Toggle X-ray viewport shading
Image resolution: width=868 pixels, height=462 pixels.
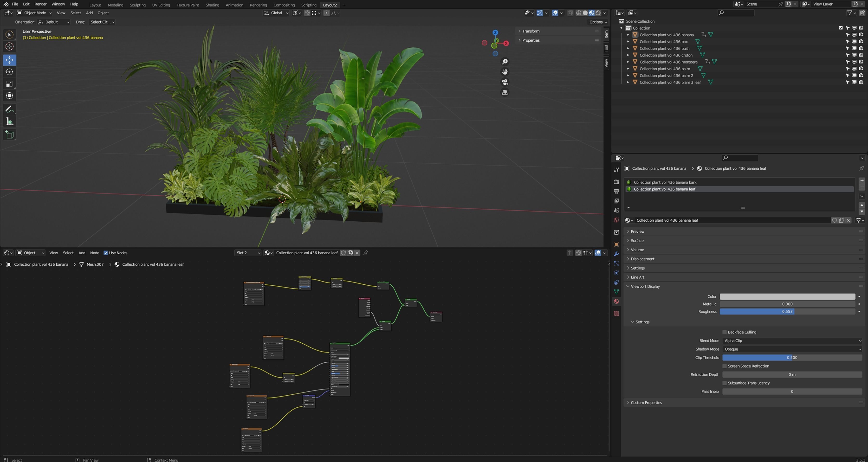[x=570, y=13]
